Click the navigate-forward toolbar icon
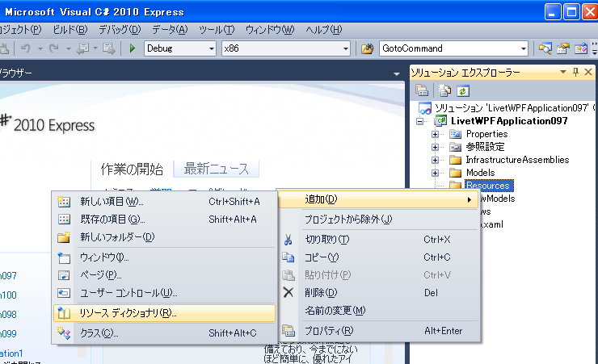 [109, 48]
